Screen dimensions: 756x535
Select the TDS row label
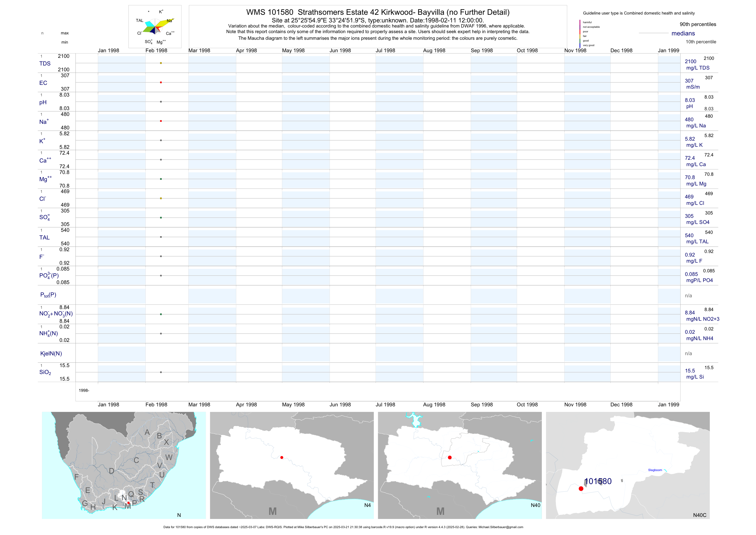[45, 64]
